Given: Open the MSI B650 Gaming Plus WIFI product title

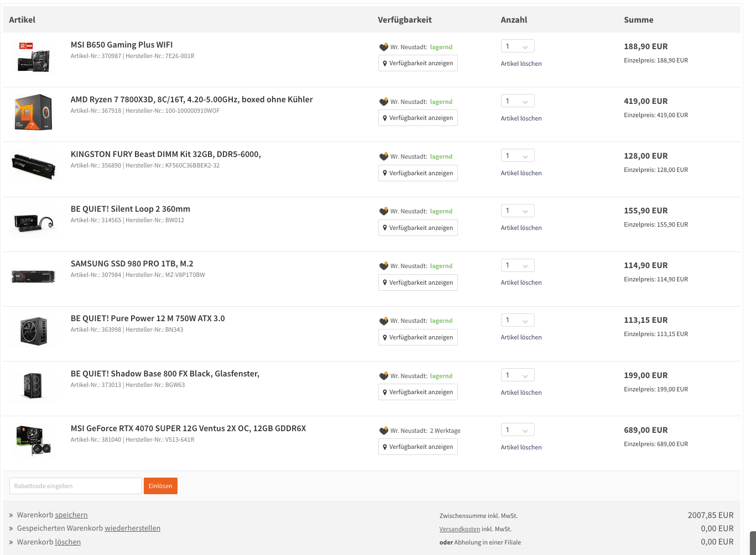Looking at the screenshot, I should click(x=122, y=45).
